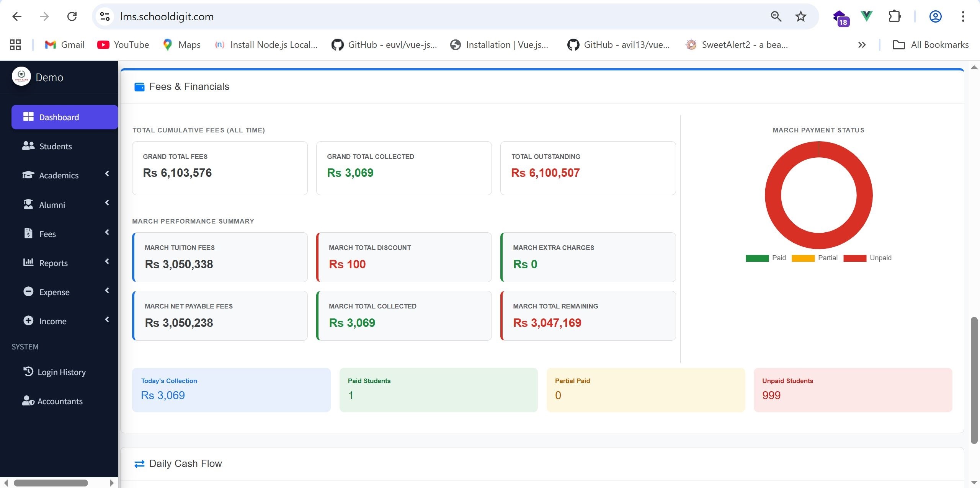Open the Expense menu item

coord(54,292)
